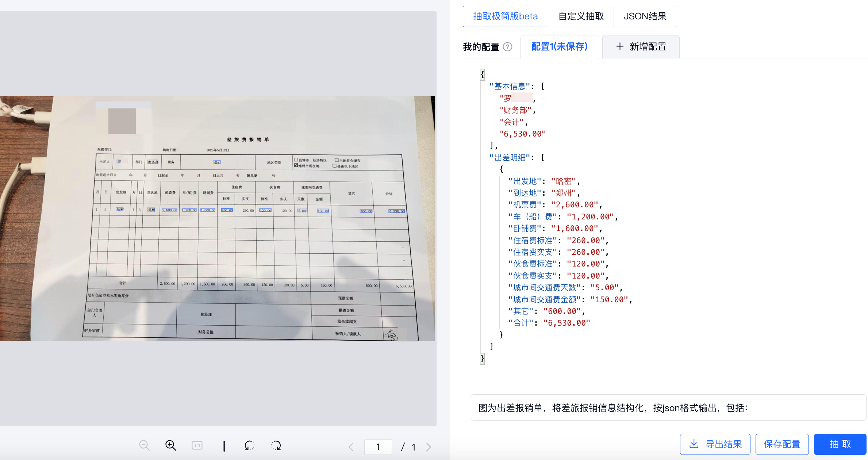
Task: Click the "出差明细" key in JSON output
Action: coord(510,157)
